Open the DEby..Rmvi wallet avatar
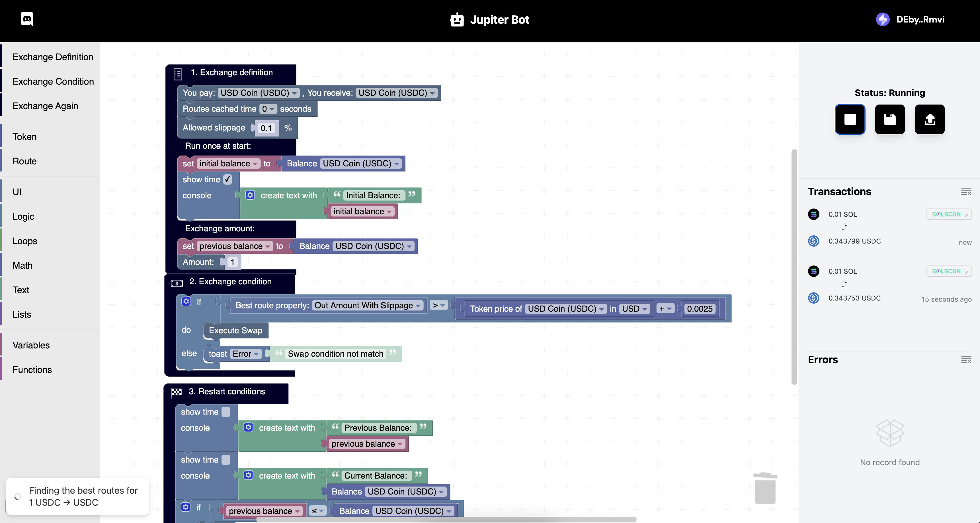980x523 pixels. point(883,19)
